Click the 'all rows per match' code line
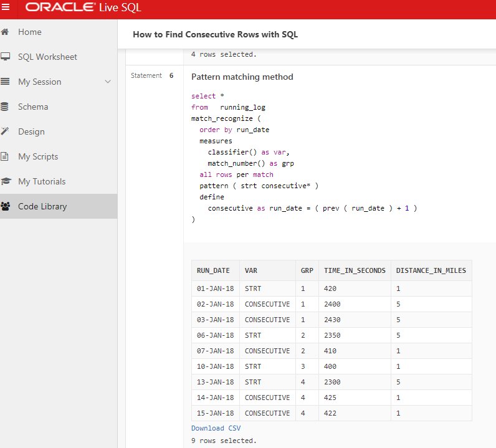The height and width of the screenshot is (448, 496). 236,174
